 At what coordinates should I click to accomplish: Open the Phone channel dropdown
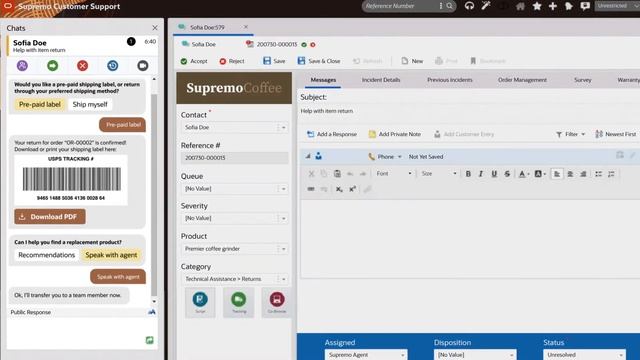tap(385, 157)
